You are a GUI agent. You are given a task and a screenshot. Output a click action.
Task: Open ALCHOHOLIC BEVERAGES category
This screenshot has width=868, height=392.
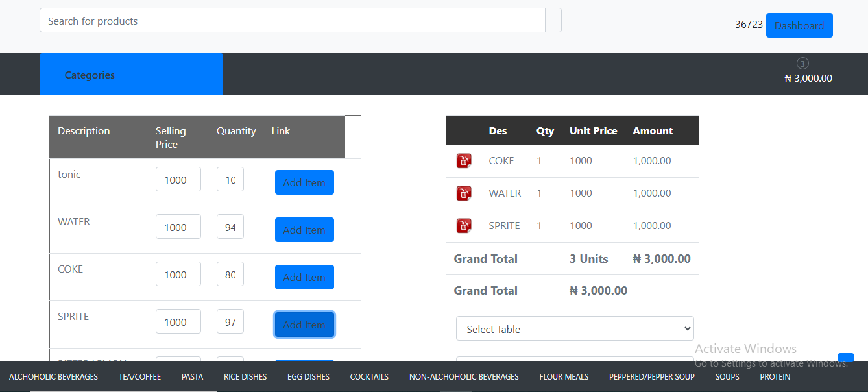(x=53, y=377)
